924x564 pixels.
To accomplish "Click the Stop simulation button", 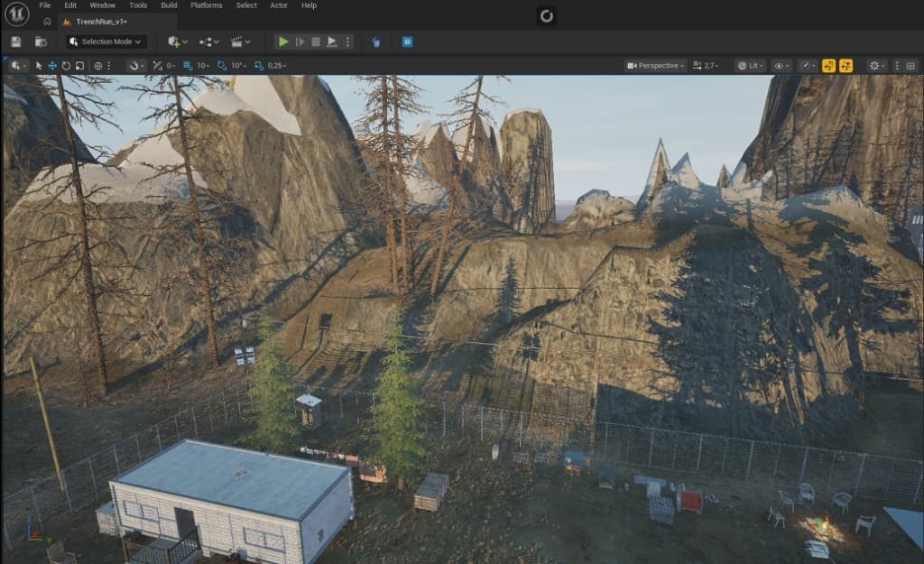I will click(x=316, y=42).
